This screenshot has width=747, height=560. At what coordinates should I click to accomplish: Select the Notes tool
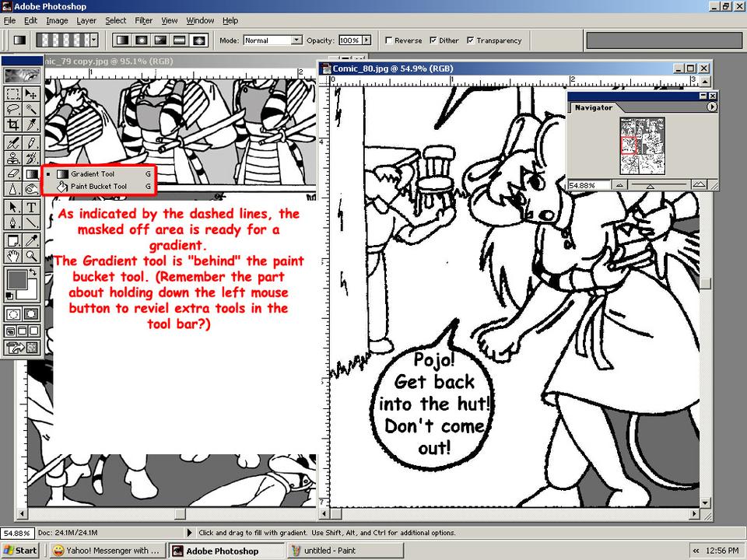[x=13, y=240]
